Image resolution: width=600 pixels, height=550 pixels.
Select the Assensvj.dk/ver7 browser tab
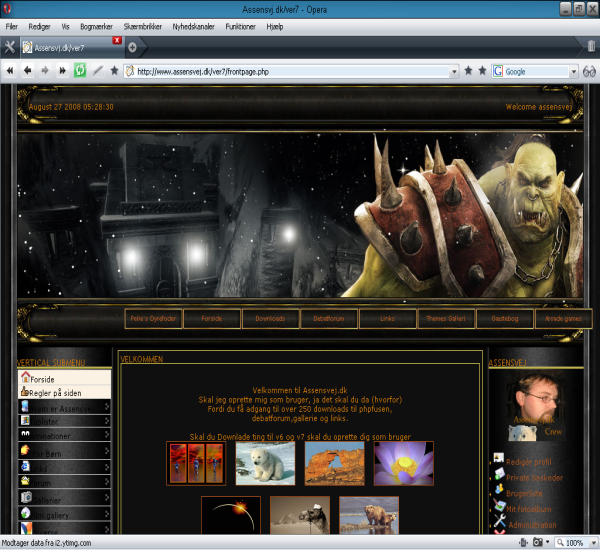pyautogui.click(x=71, y=47)
